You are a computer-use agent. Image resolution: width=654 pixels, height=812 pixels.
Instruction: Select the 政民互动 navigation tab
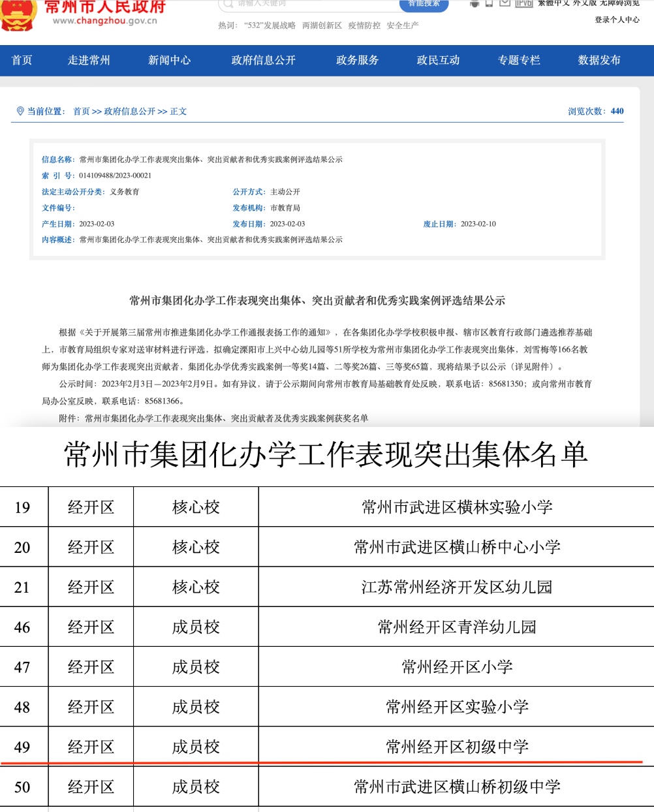click(x=439, y=60)
